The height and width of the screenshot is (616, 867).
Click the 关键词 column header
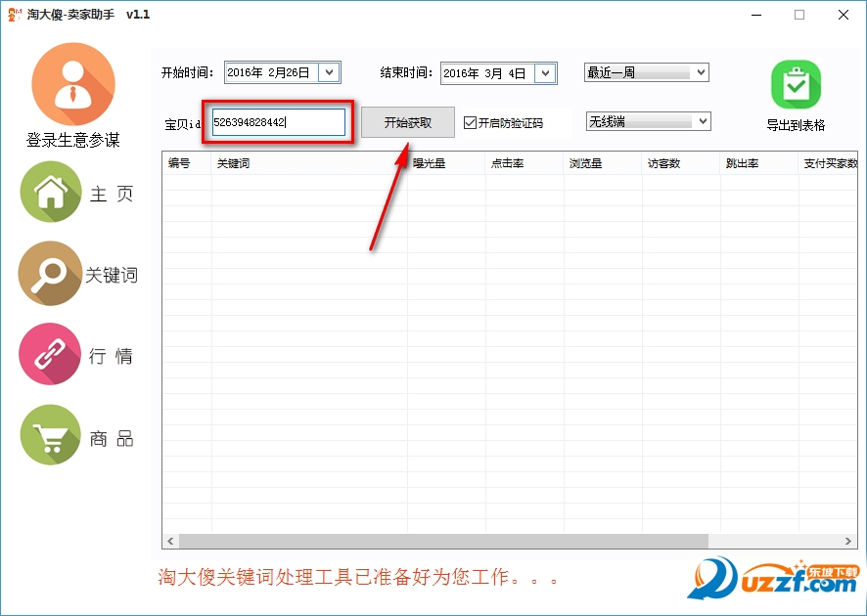click(x=309, y=163)
